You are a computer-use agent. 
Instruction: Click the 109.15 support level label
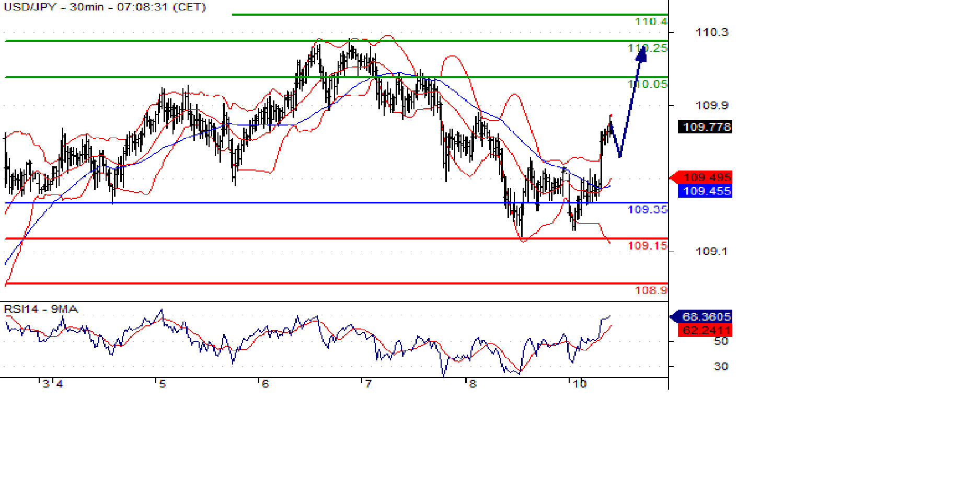coord(648,246)
